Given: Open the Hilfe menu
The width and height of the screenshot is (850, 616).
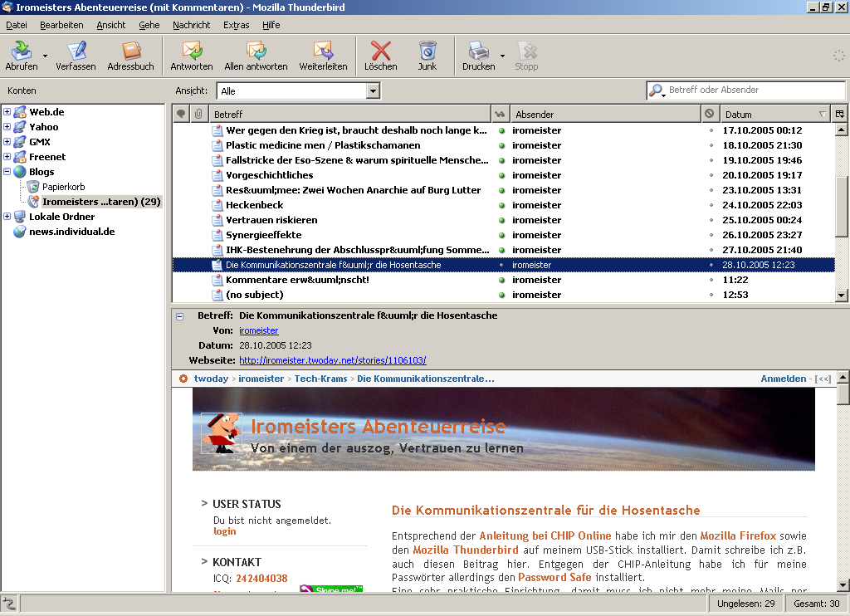Looking at the screenshot, I should pos(271,25).
